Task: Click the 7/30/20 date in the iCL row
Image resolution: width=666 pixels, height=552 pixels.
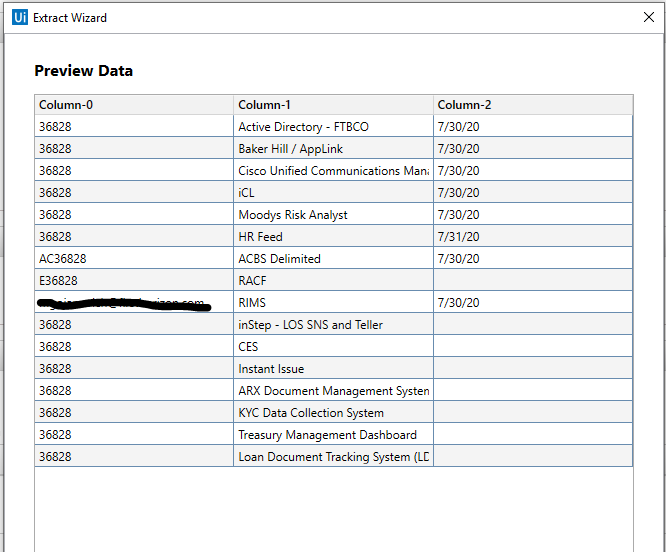Action: [x=533, y=193]
